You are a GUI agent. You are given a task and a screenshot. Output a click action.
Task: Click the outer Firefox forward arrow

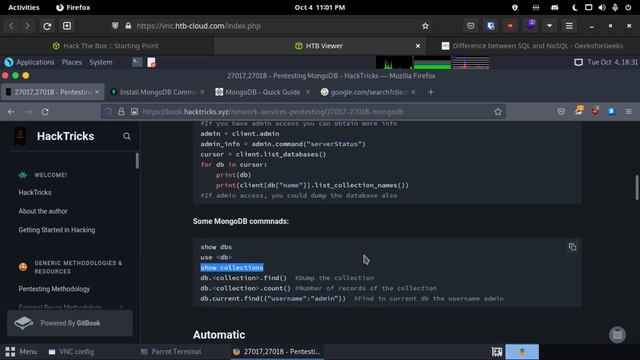coord(27,26)
